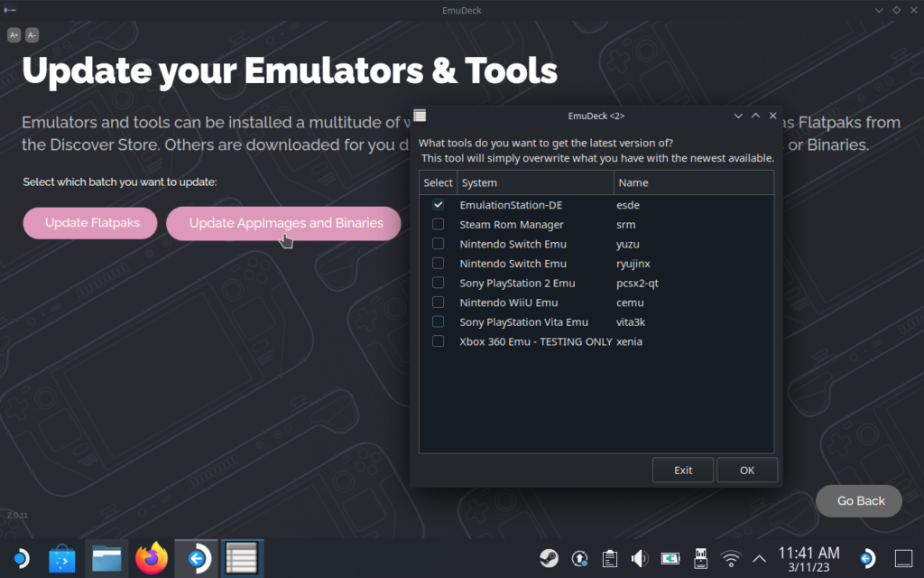
Task: Click the xenia name cell
Action: [x=629, y=340]
